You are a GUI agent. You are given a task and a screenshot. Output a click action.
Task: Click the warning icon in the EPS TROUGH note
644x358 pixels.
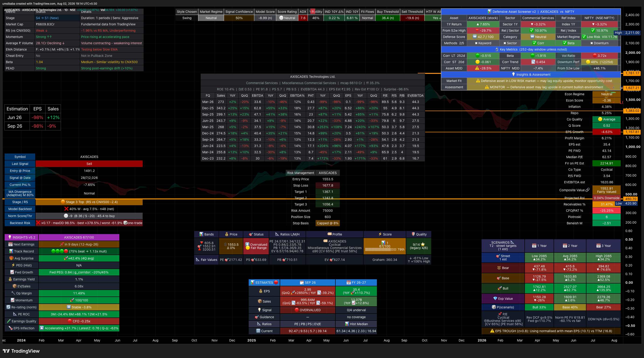(x=492, y=331)
